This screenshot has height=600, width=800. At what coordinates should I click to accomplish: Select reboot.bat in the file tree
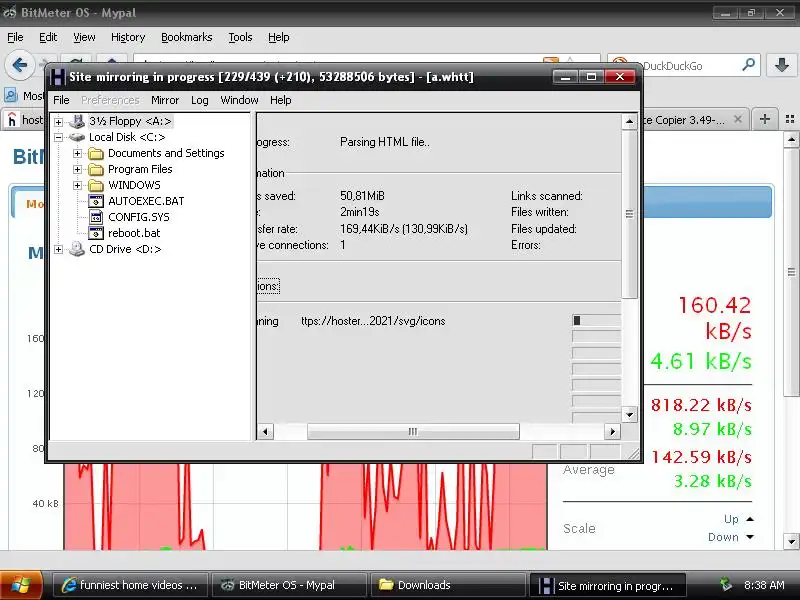click(134, 233)
